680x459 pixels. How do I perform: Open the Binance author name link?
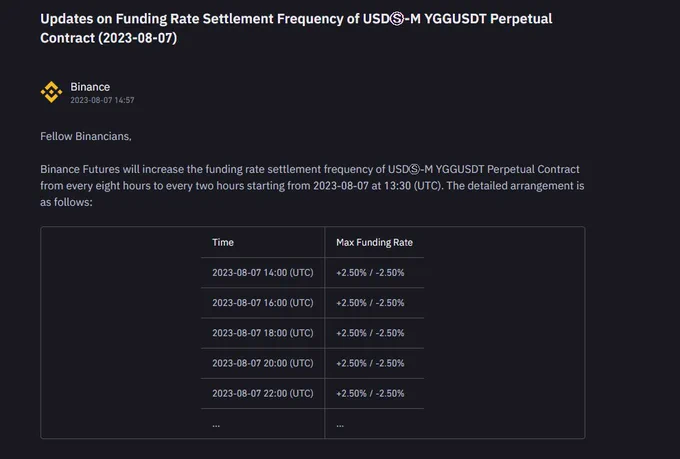click(90, 87)
